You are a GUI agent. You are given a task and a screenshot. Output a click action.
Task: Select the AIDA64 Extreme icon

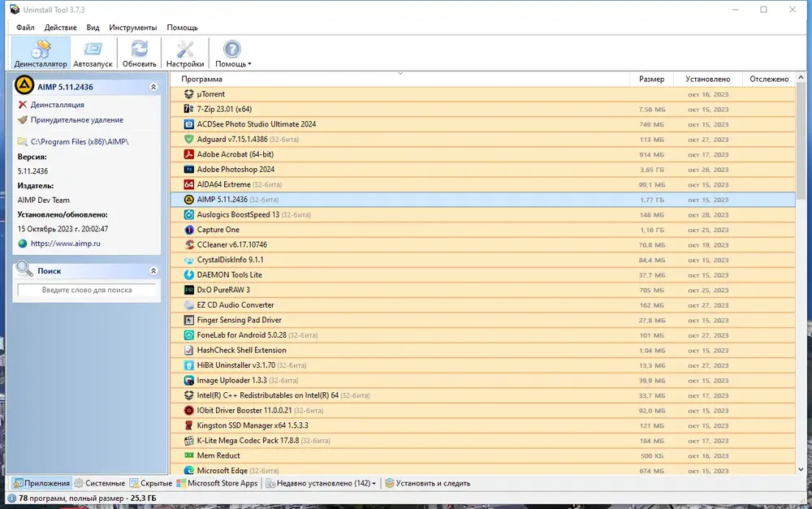[189, 184]
